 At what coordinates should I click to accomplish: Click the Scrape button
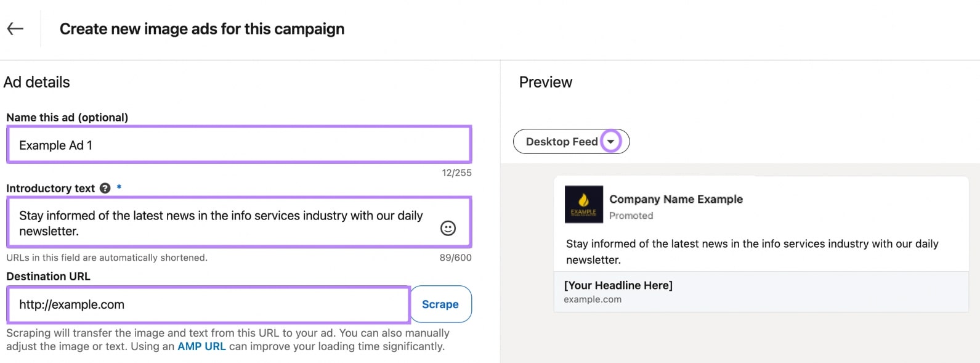(440, 304)
